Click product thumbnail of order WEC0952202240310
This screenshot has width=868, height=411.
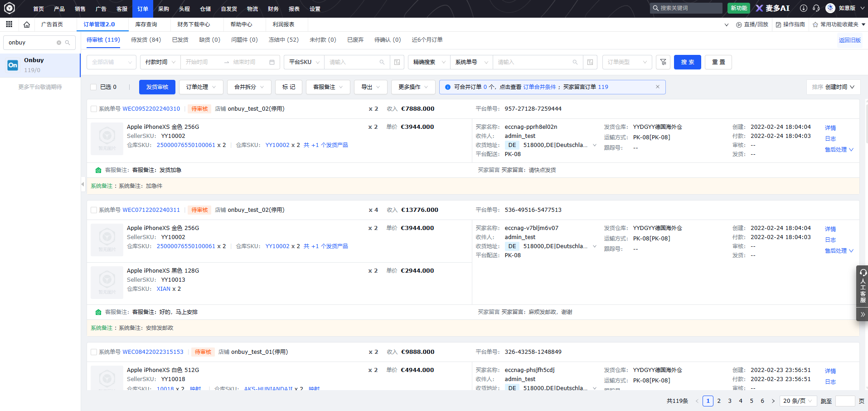click(107, 139)
